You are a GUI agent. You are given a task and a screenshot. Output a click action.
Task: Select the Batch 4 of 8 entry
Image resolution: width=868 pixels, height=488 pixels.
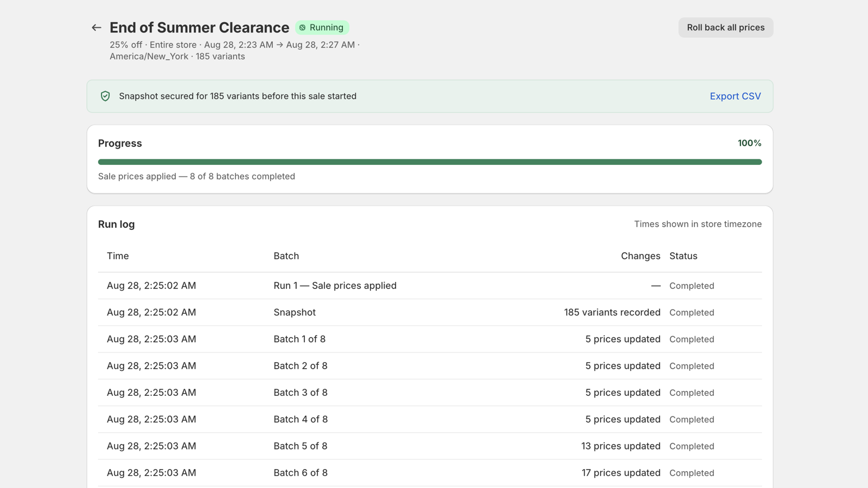click(x=430, y=419)
